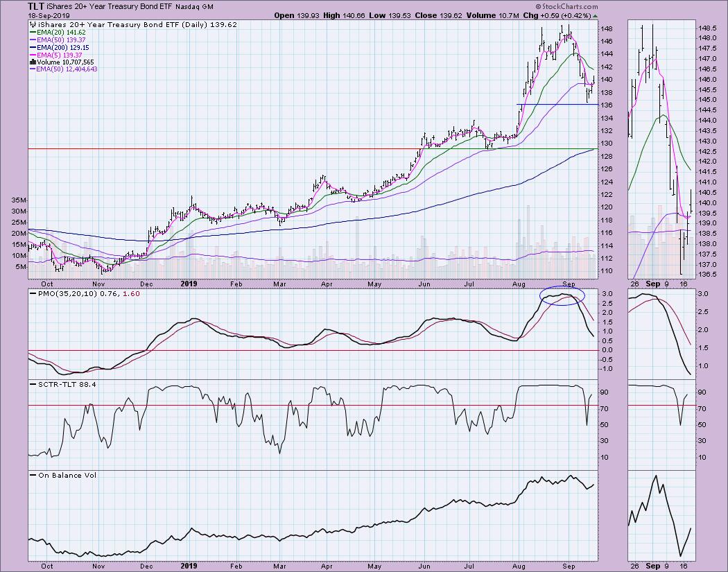Click the (Daily) 139.62 legend title line
Viewport: 728px width, 572px height.
pos(138,24)
